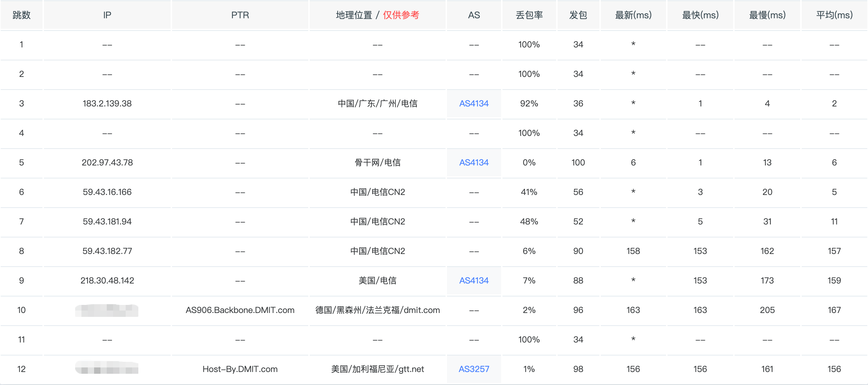The height and width of the screenshot is (385, 868).
Task: Click the AS906.Backbone.DMIT.com PTR cell
Action: click(240, 310)
